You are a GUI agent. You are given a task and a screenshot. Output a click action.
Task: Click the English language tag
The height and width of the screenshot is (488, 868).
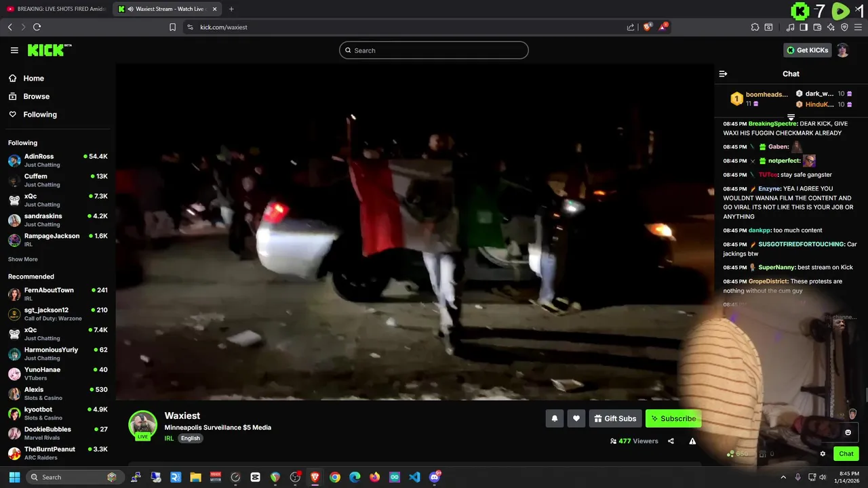click(190, 438)
